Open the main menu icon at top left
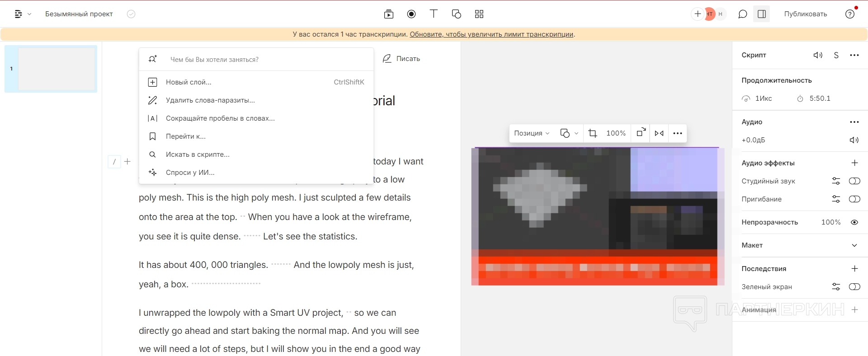 coord(18,14)
